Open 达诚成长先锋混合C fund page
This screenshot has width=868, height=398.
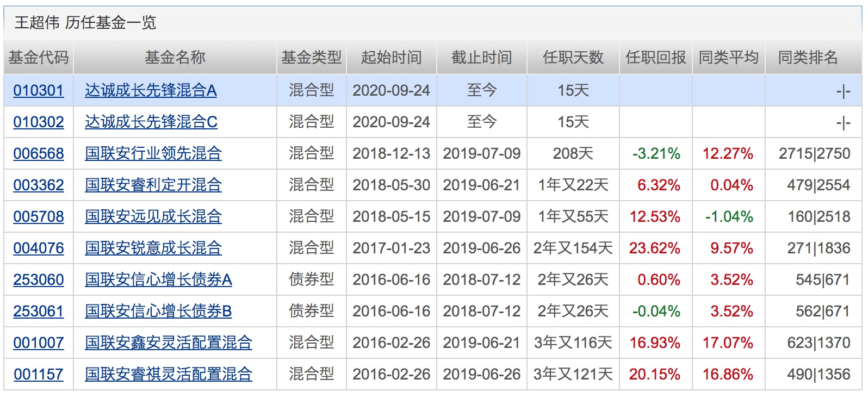pyautogui.click(x=151, y=122)
